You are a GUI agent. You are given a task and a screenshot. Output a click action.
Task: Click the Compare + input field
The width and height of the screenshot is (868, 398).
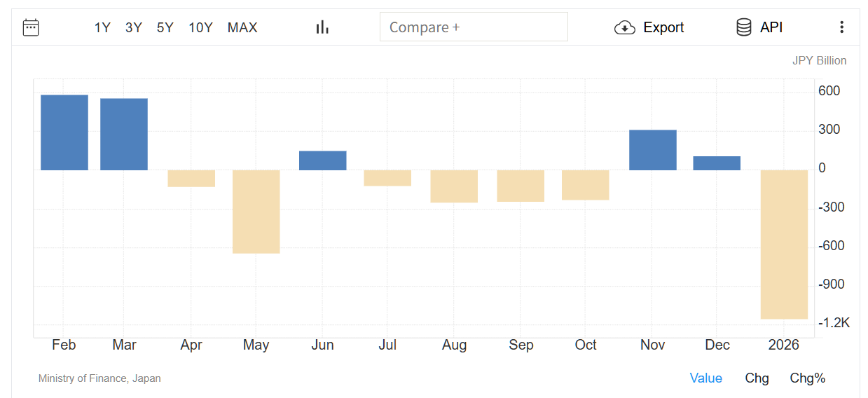coord(474,27)
